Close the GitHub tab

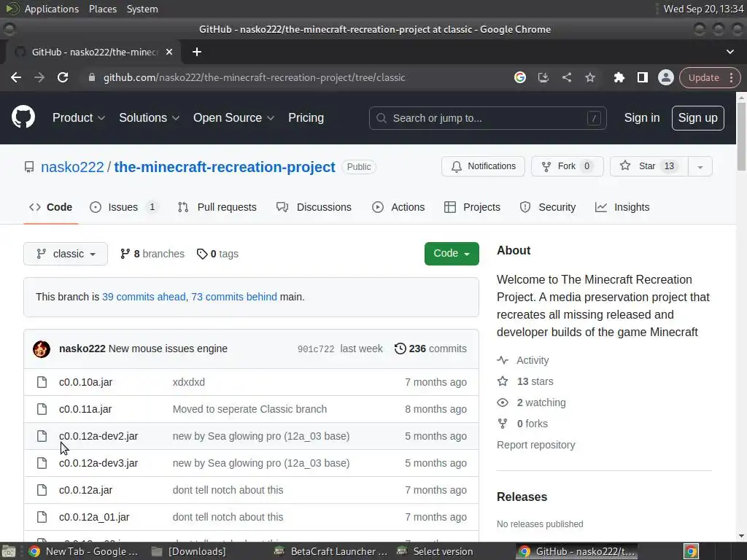(x=169, y=52)
